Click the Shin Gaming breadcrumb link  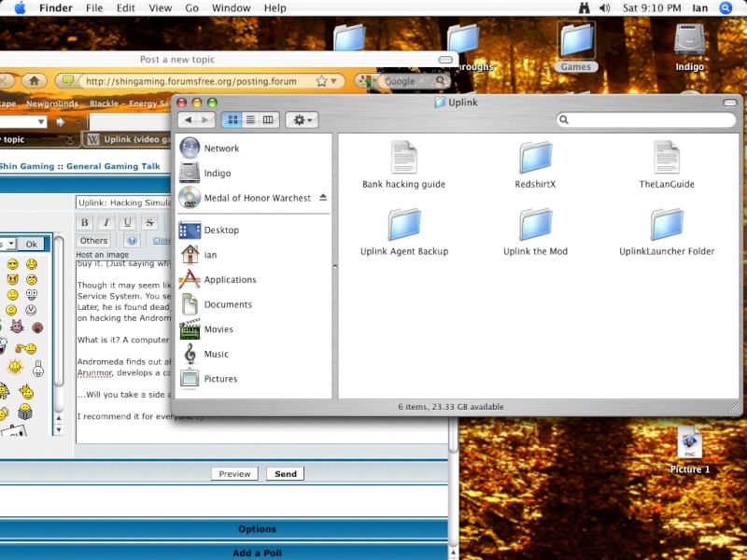[x=27, y=166]
